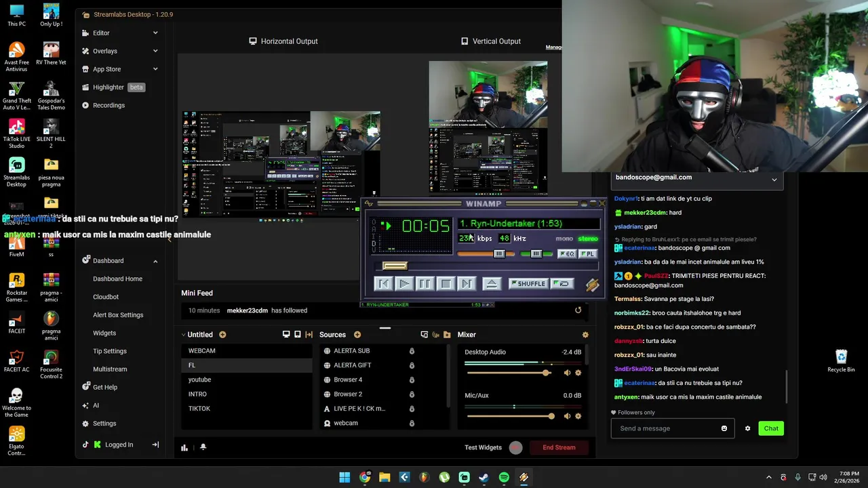
Task: Open notifications bell icon
Action: point(203,447)
